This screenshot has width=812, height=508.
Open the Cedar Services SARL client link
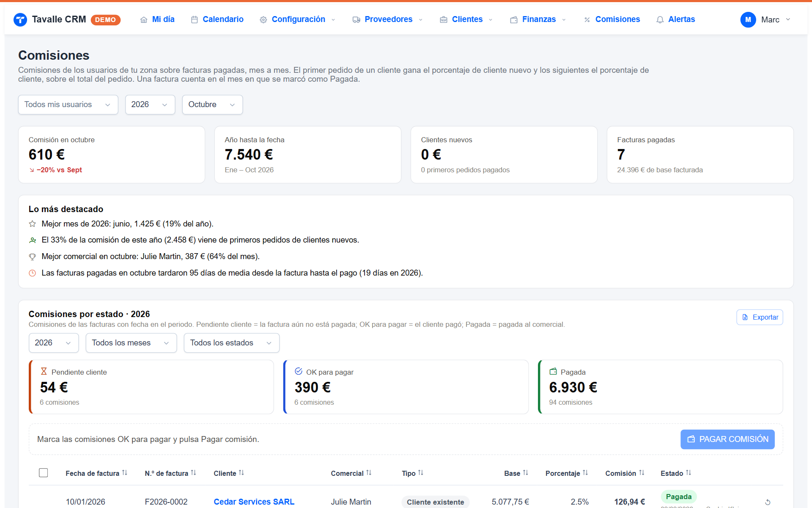point(254,502)
